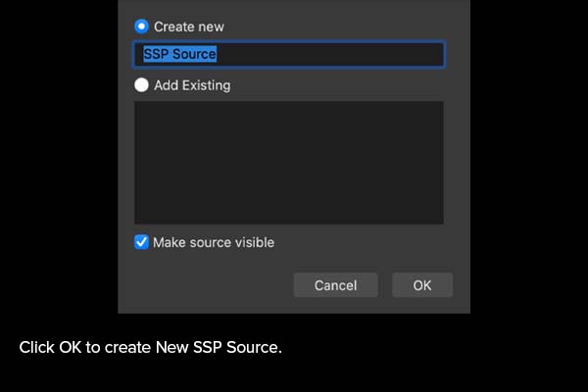This screenshot has width=588, height=392.
Task: Toggle the Make source visible checkbox
Action: [142, 242]
